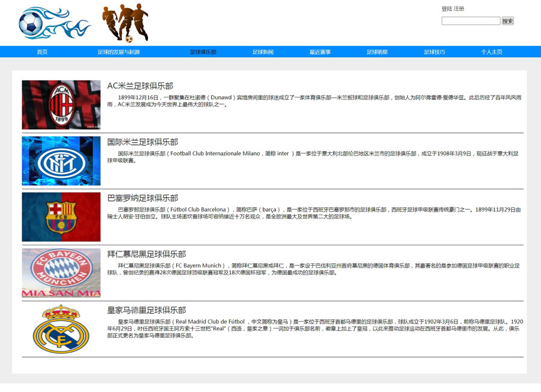Screen dimensions: 541x392
Task: Click the Inter Milan crest thumbnail
Action: (61, 161)
